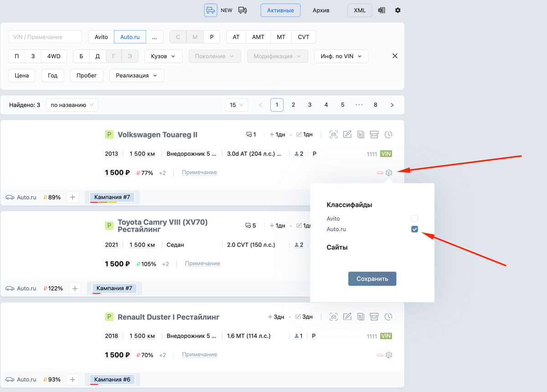Screen dimensions: 547x392
Task: Check the Avito classifieds checkbox
Action: [x=414, y=219]
